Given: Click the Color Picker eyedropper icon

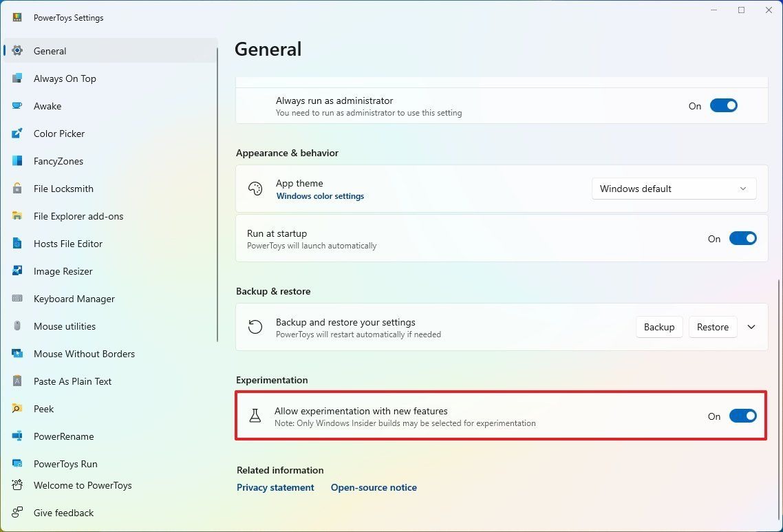Looking at the screenshot, I should click(x=17, y=133).
